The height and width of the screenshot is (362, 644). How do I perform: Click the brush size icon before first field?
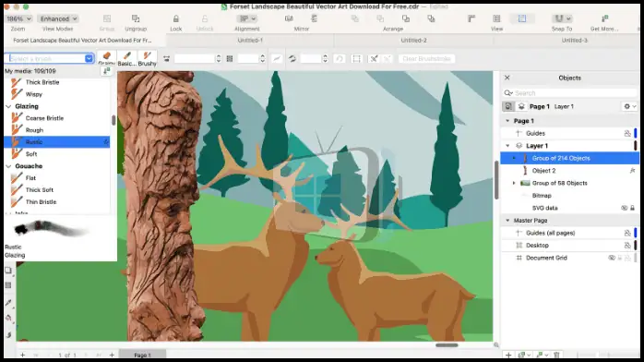point(166,59)
